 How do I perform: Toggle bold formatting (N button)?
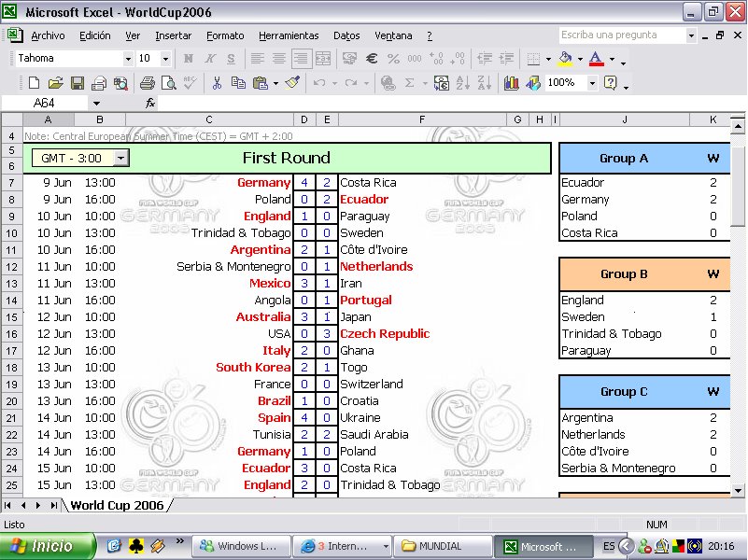(189, 59)
